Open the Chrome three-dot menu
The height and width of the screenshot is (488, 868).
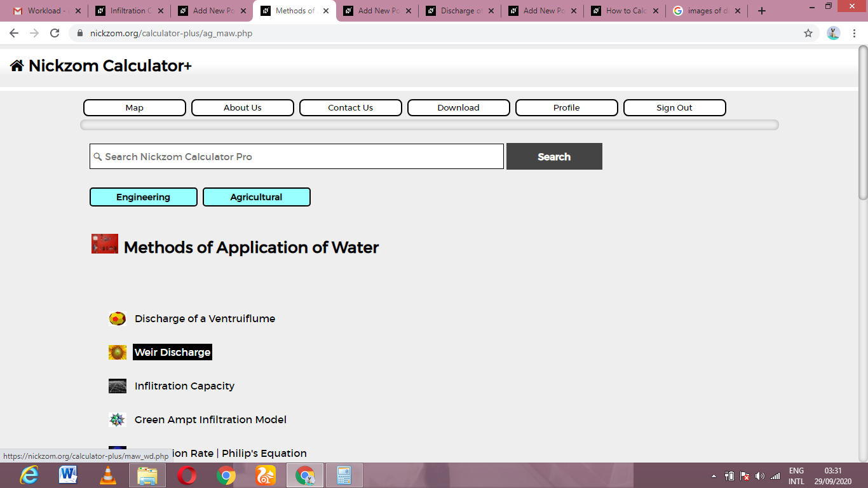pyautogui.click(x=854, y=33)
